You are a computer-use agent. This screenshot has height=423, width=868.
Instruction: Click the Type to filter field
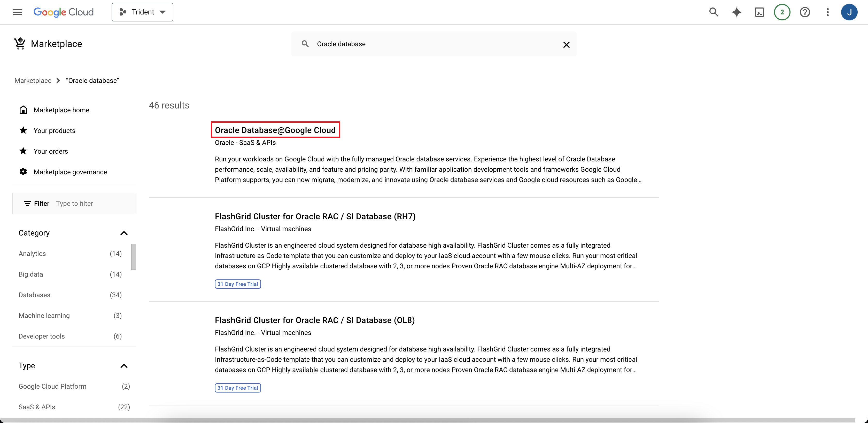coord(84,203)
